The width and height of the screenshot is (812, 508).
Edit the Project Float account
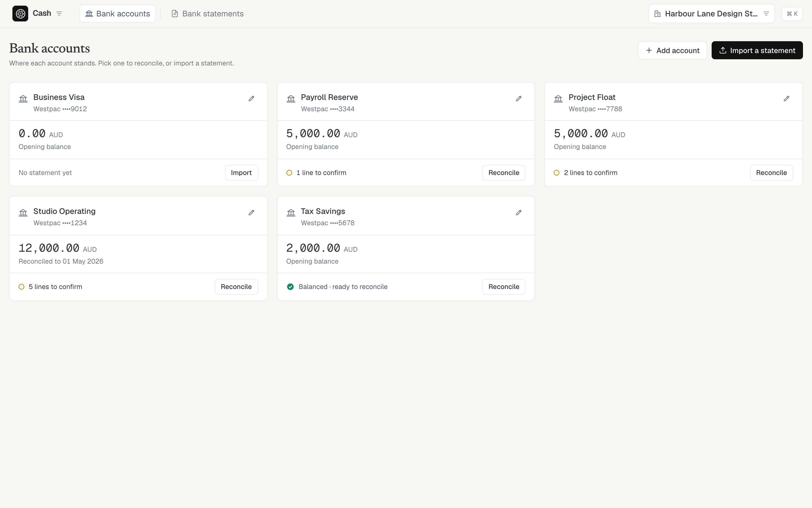tap(787, 98)
